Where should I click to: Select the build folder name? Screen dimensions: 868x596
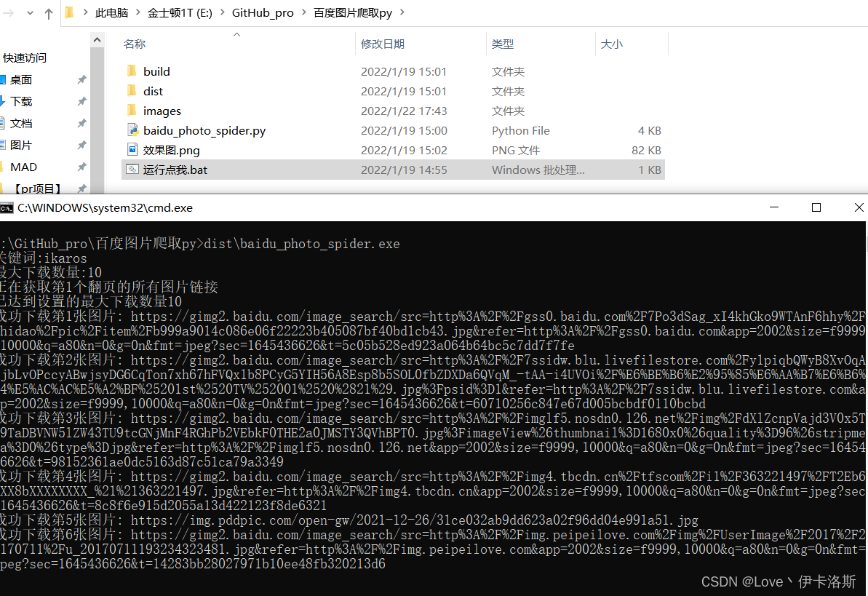[156, 71]
